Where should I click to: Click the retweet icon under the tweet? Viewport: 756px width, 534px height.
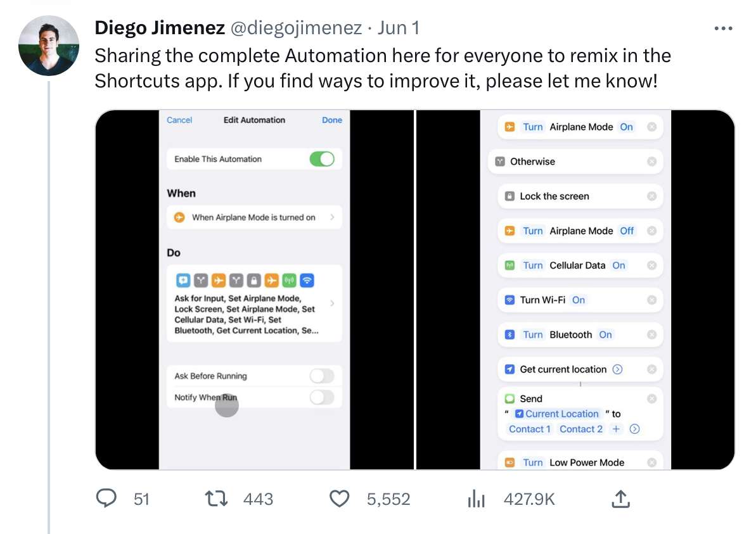[215, 499]
